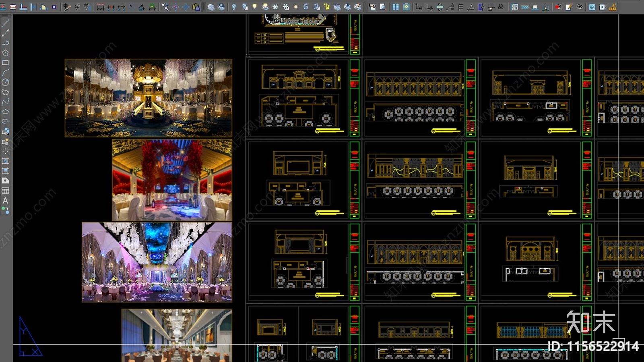
Task: Open the gold-and-crystal banquet hall render thumbnail
Action: pos(149,98)
